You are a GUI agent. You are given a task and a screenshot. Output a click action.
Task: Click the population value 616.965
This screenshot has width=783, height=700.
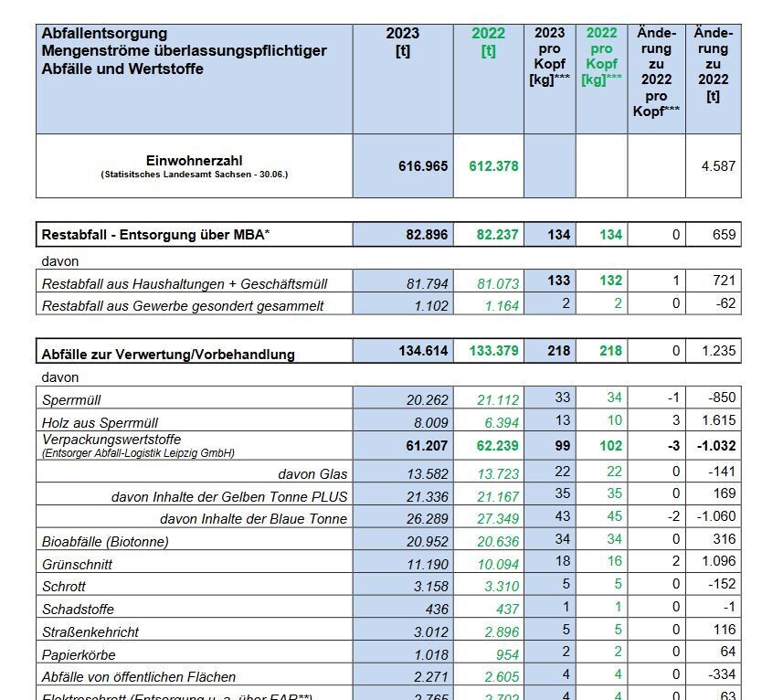coord(423,166)
